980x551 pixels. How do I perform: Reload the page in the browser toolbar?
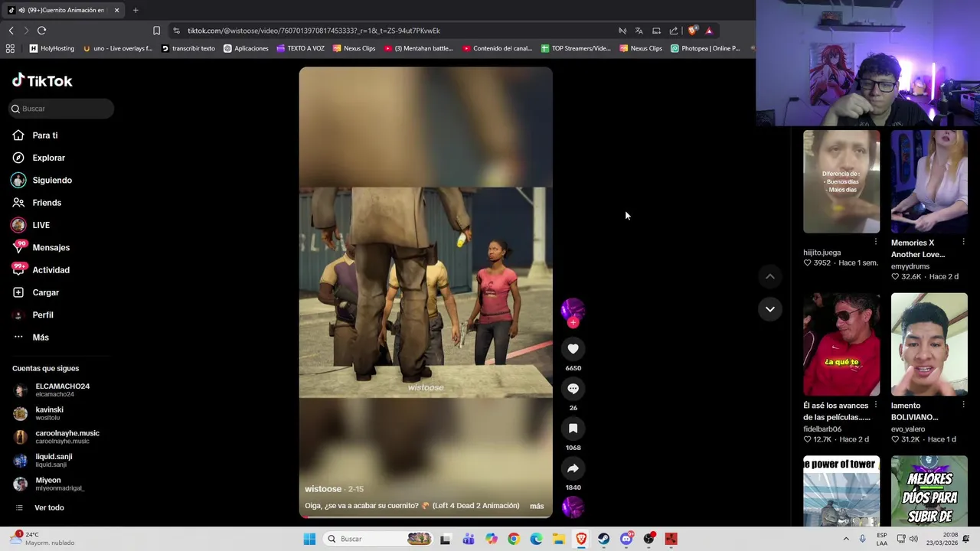click(x=41, y=31)
